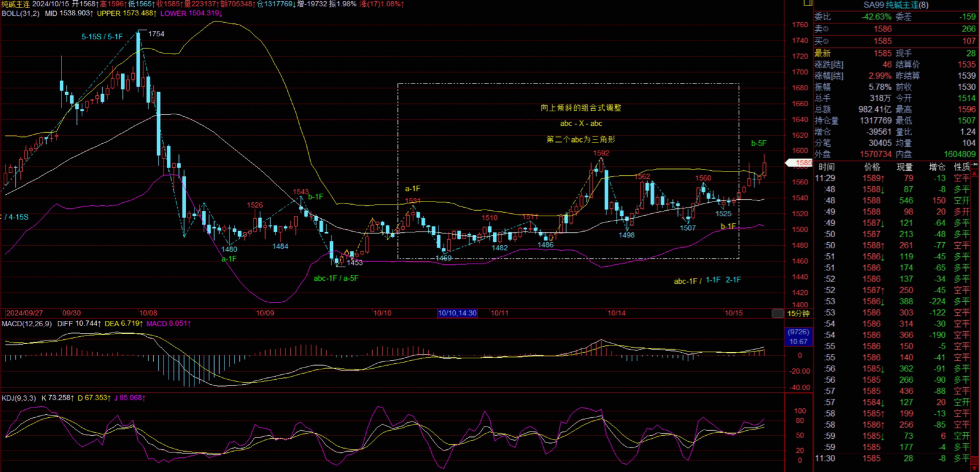
Task: Click the 1760 price axis label
Action: [800, 25]
